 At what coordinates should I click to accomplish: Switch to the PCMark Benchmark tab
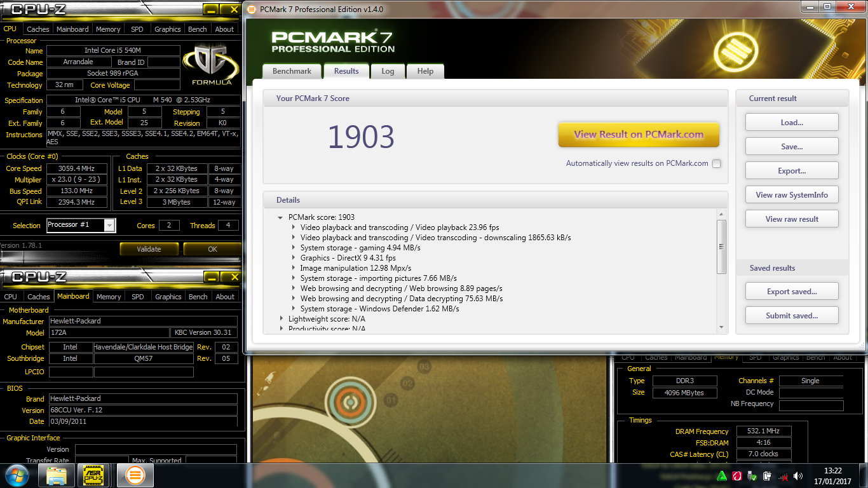[292, 71]
